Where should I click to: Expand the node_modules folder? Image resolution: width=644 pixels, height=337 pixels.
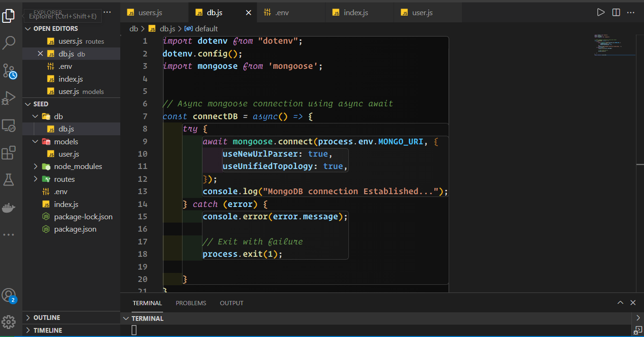click(x=36, y=167)
